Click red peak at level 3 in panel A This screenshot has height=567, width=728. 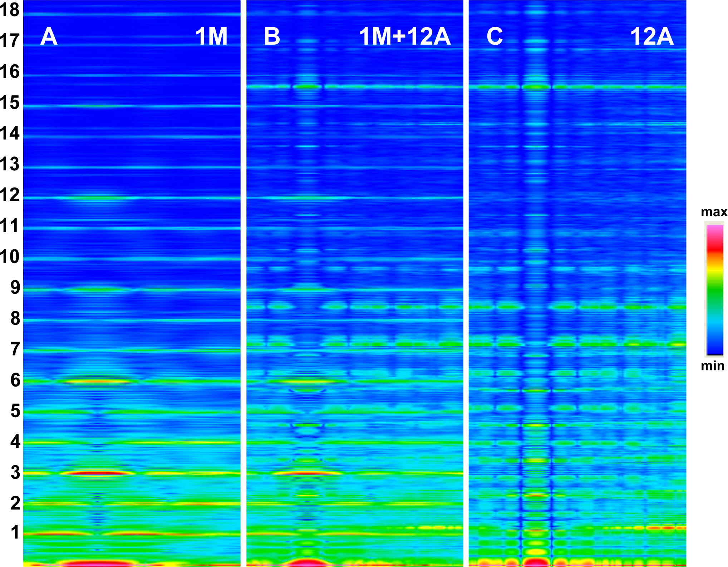coord(97,473)
